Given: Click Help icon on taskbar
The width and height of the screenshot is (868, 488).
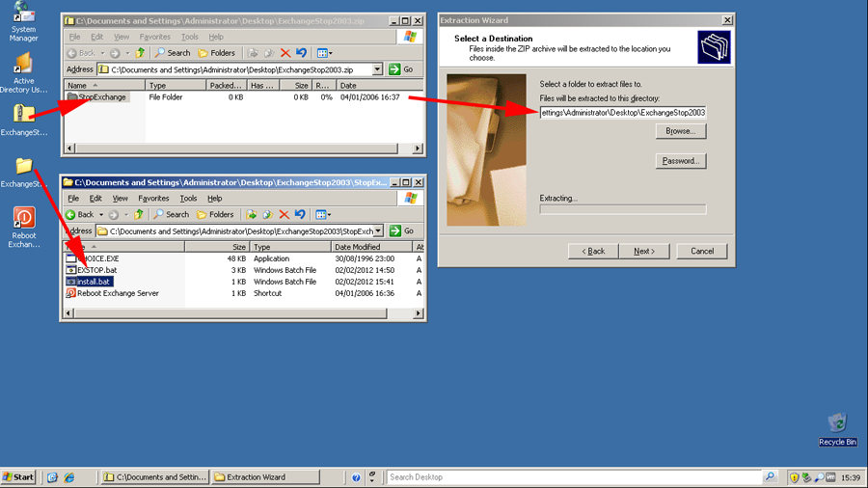Looking at the screenshot, I should tap(356, 477).
